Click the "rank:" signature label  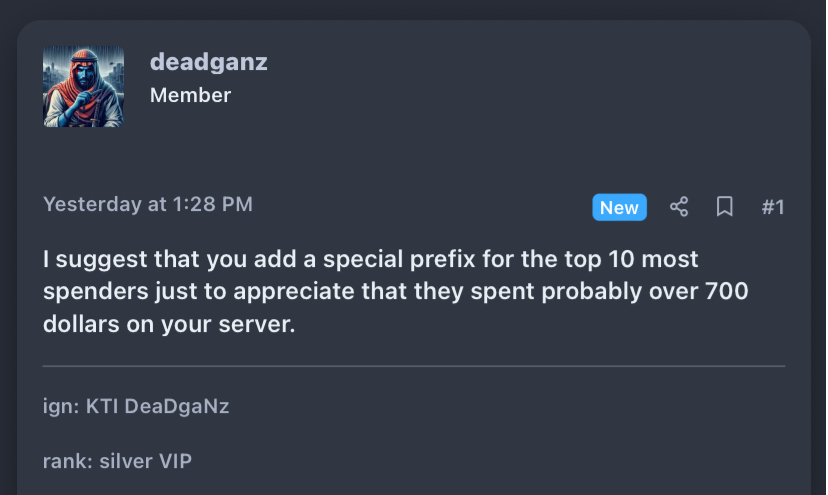68,462
